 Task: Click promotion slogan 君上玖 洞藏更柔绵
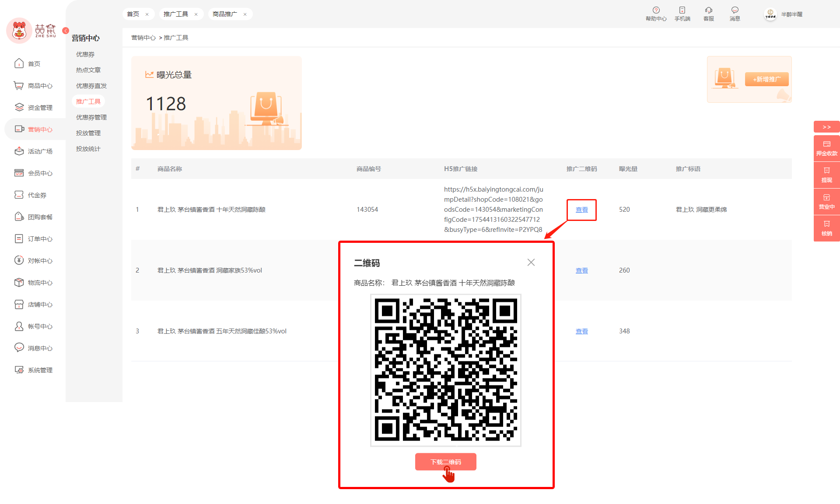pos(701,210)
